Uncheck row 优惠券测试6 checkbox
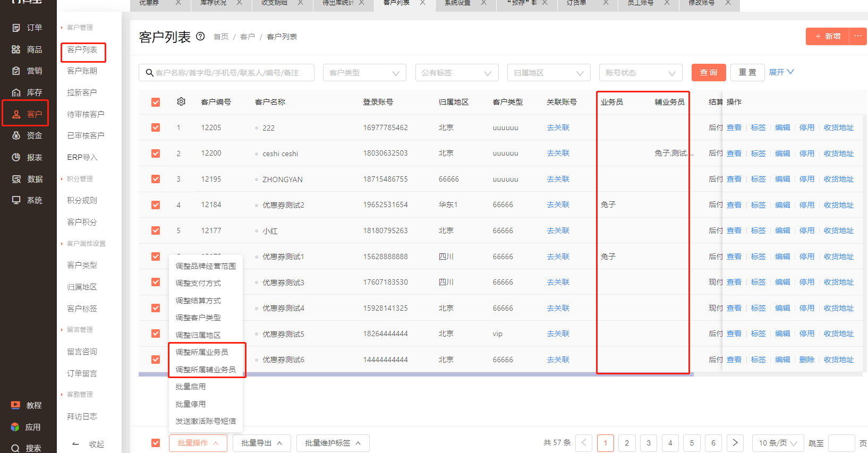 156,360
